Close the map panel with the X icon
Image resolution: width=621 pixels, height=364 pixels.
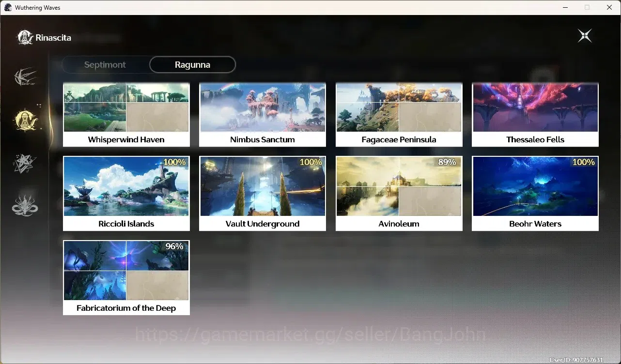click(585, 36)
